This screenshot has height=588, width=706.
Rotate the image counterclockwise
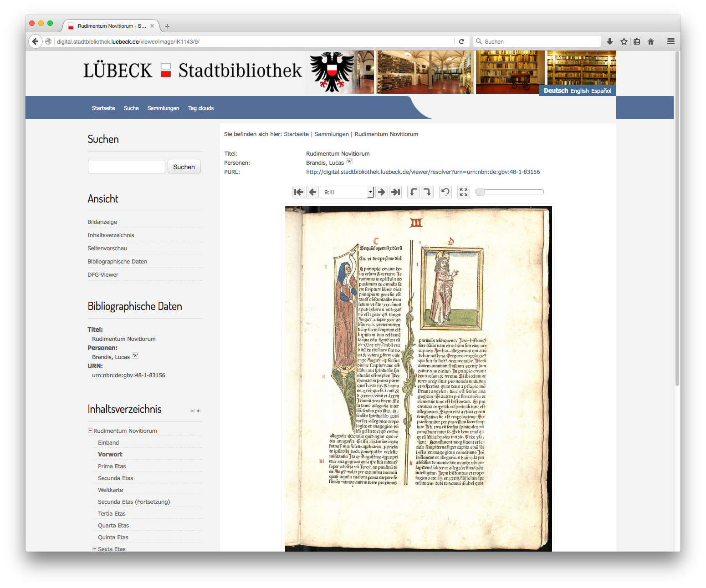pos(413,192)
